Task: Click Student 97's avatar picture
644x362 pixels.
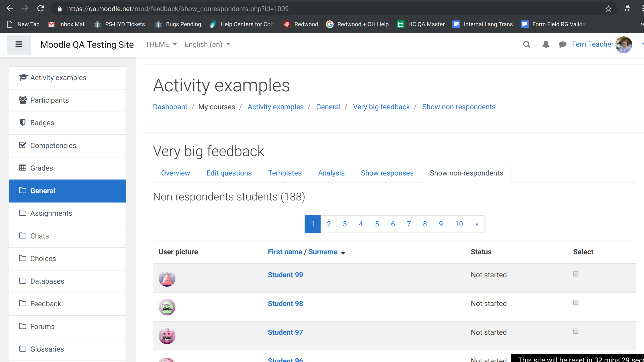Action: tap(167, 336)
